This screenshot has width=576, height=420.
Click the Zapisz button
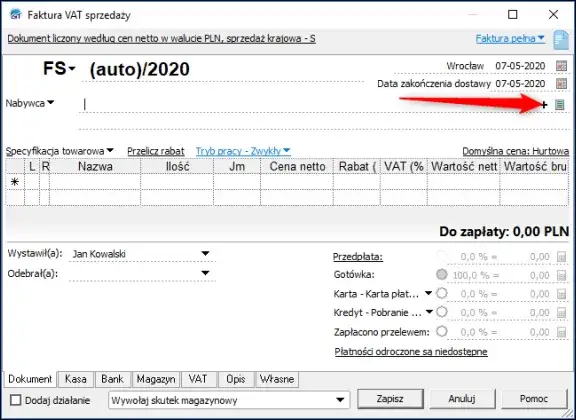coord(390,399)
